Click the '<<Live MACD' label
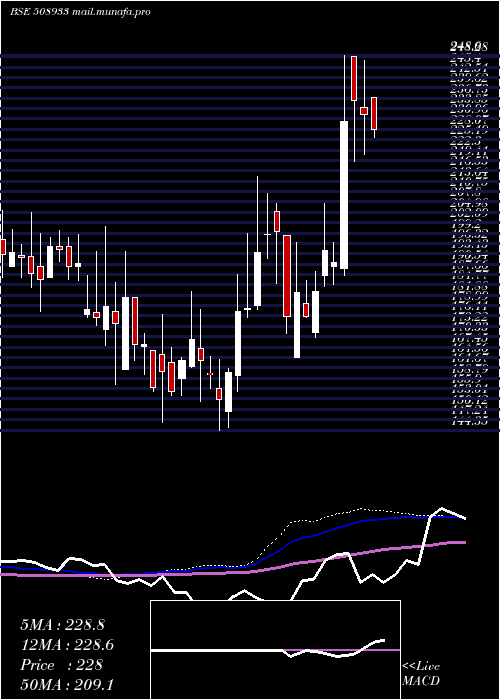 point(421,674)
